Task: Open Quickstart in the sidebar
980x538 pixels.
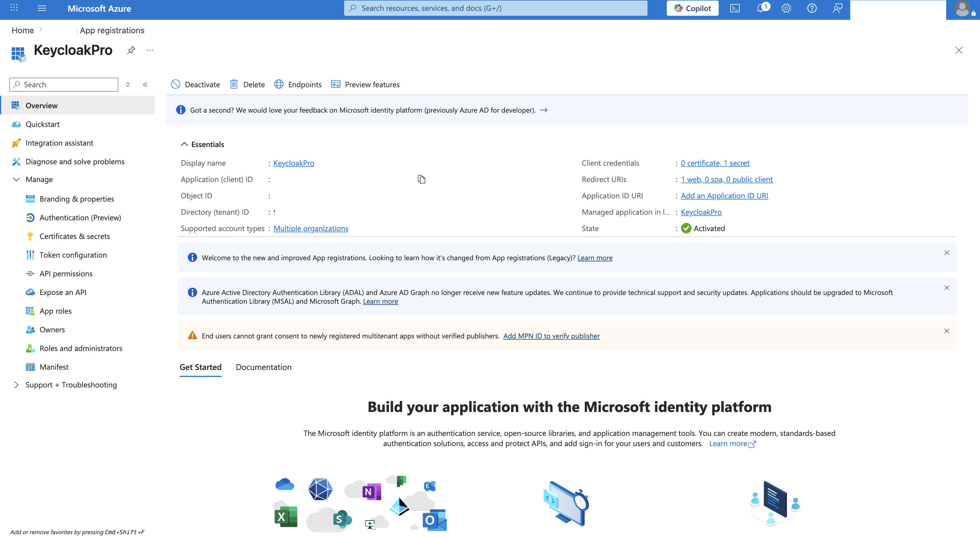Action: [x=77, y=124]
